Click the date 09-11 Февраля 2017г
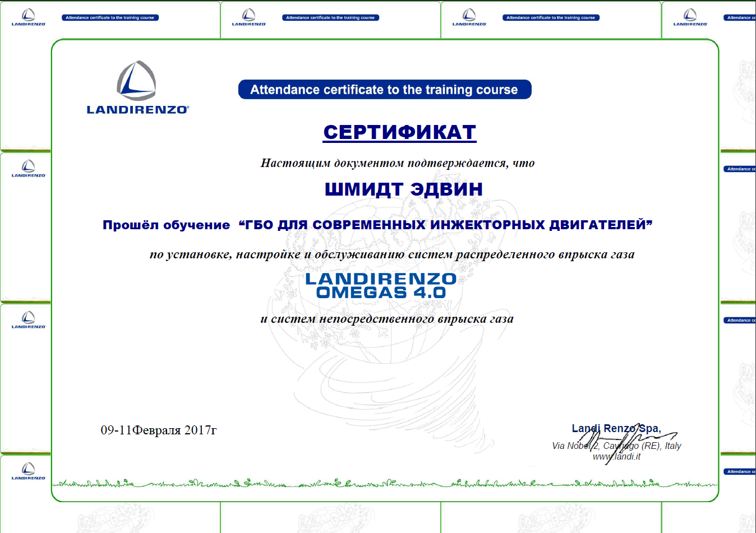Screen dimensions: 756x533 point(158,430)
